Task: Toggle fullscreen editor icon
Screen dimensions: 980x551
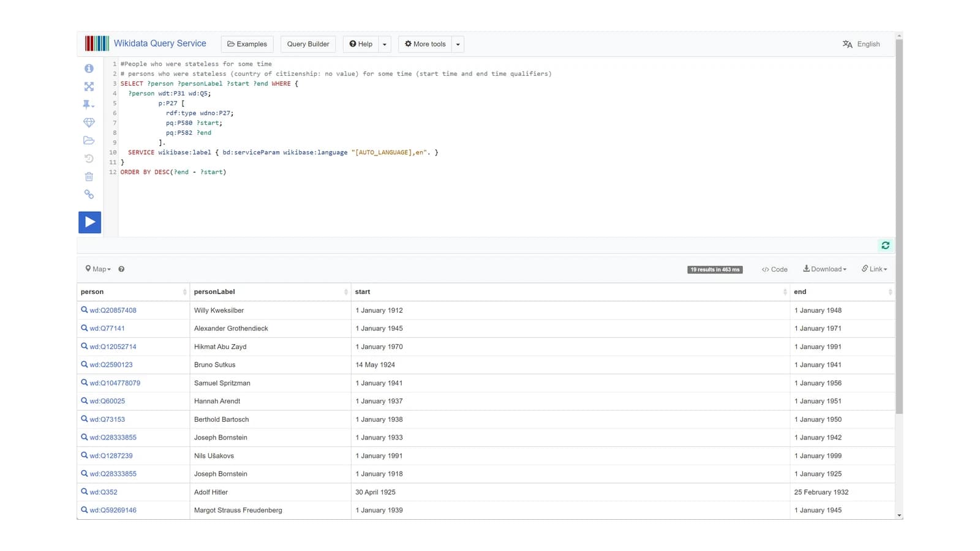Action: click(89, 87)
